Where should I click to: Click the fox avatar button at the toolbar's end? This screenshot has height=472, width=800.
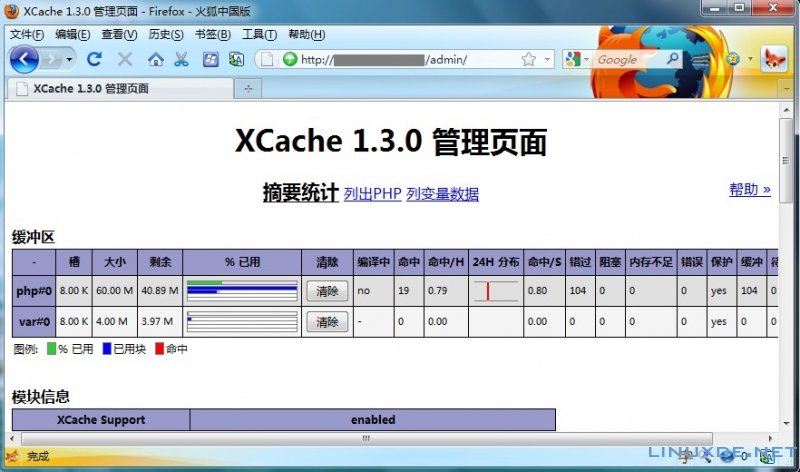click(x=773, y=59)
